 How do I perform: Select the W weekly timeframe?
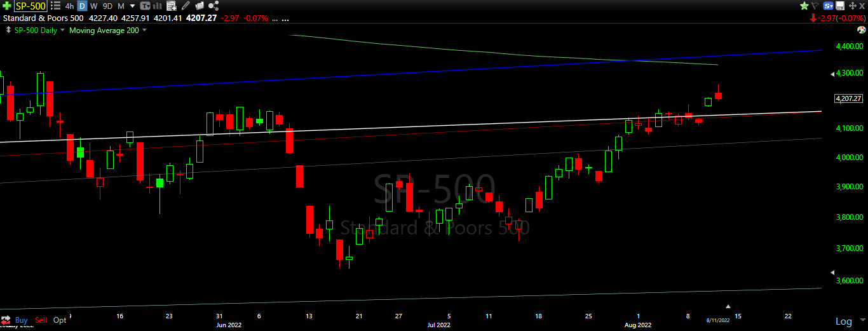(93, 6)
